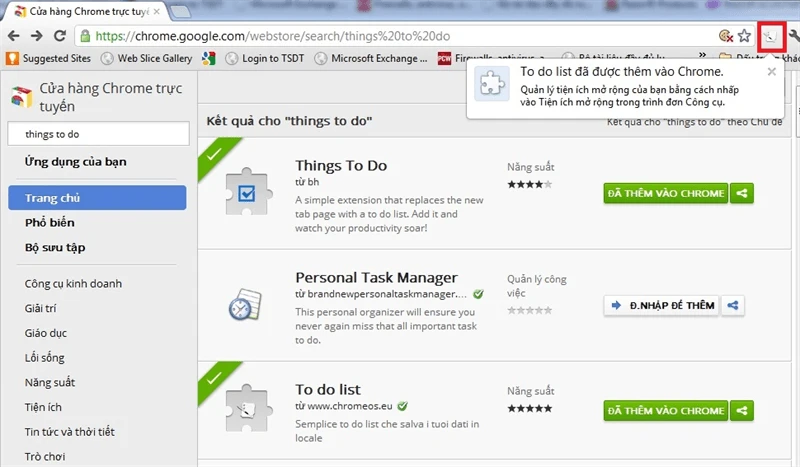
Task: Open the Giáo dục category
Action: pos(46,333)
